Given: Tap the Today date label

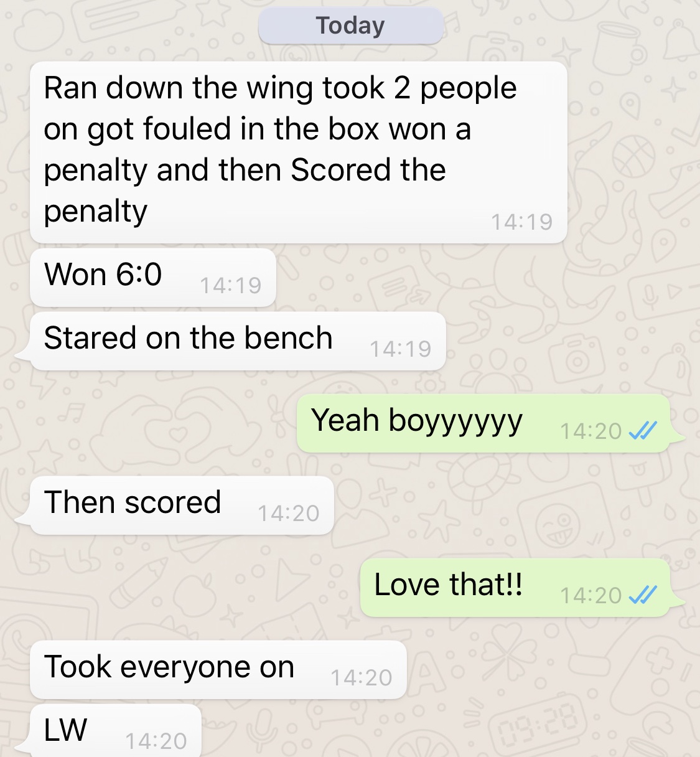Looking at the screenshot, I should (x=350, y=26).
